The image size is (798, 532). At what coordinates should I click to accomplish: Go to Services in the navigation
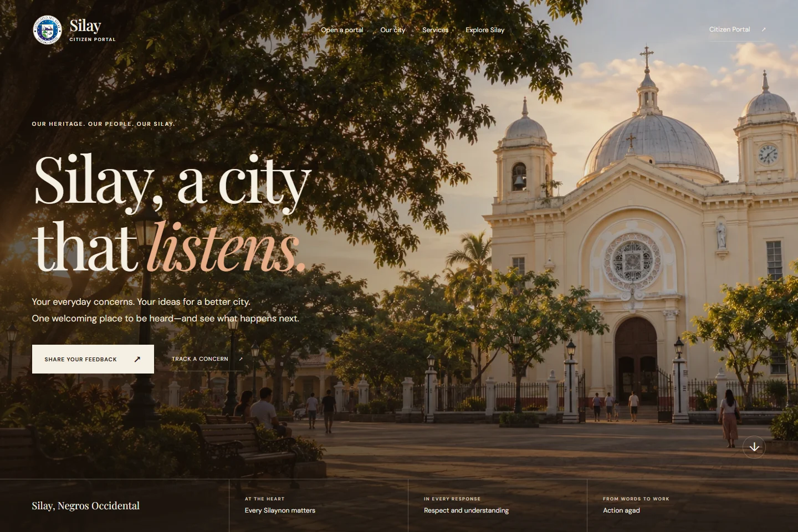(435, 30)
